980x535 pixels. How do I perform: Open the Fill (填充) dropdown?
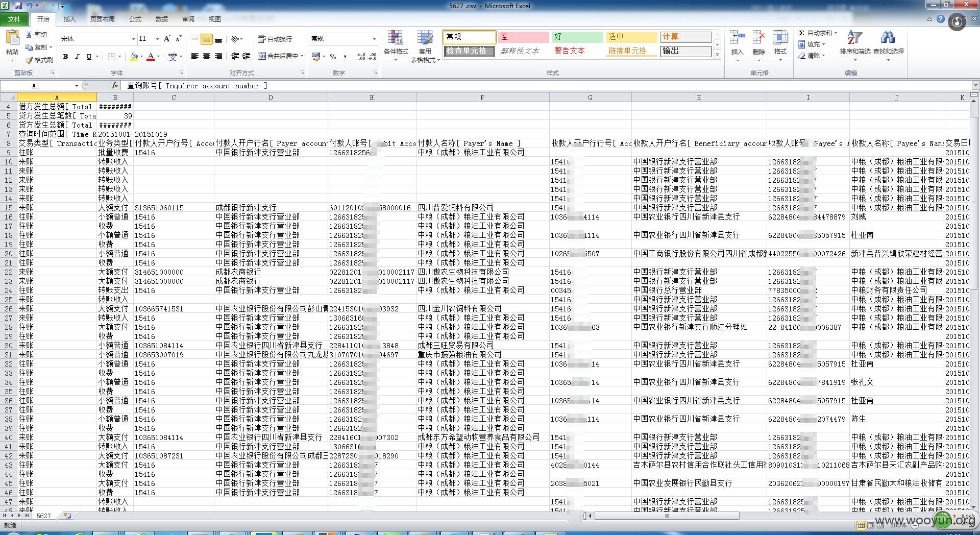pos(812,44)
